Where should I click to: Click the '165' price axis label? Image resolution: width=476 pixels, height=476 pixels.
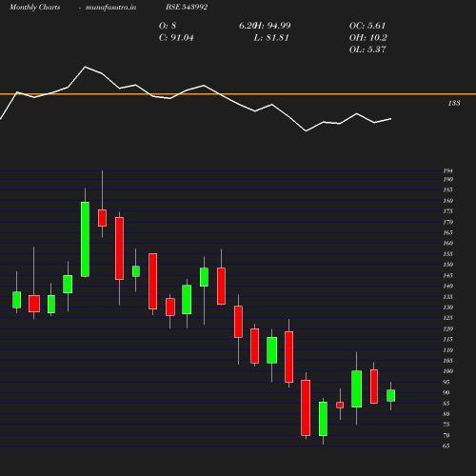click(447, 232)
